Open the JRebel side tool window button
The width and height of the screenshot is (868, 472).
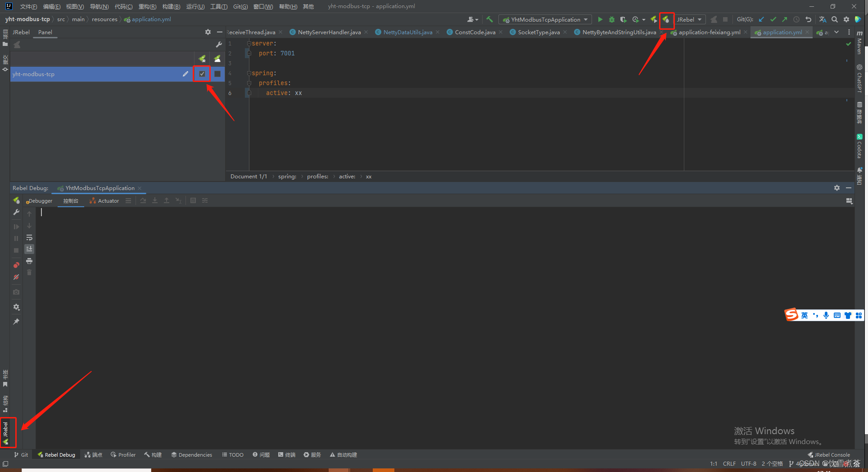click(5, 433)
